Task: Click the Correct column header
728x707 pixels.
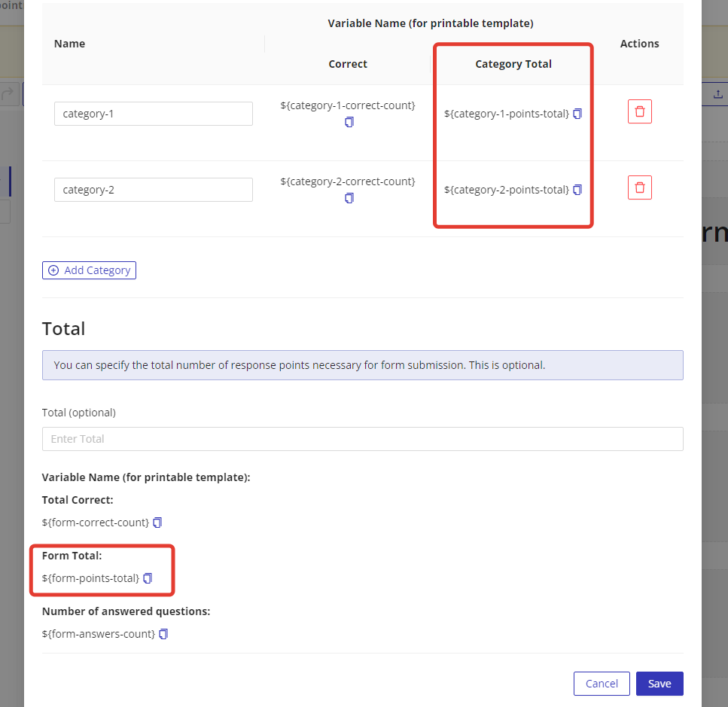Action: pyautogui.click(x=348, y=64)
